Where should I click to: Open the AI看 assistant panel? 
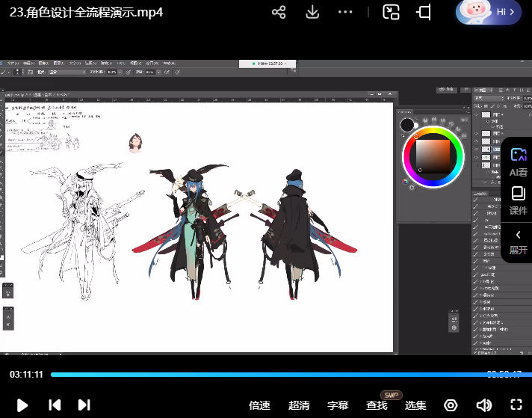[518, 162]
